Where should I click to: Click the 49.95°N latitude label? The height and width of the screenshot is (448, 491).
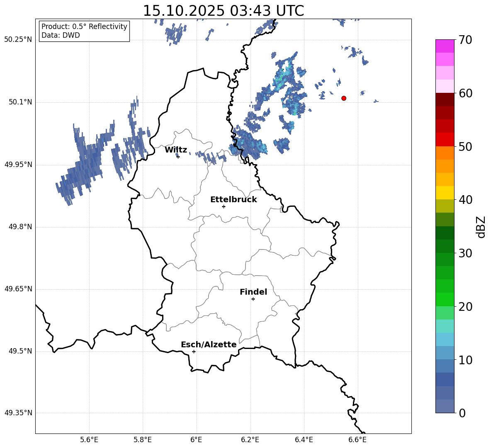(x=18, y=165)
